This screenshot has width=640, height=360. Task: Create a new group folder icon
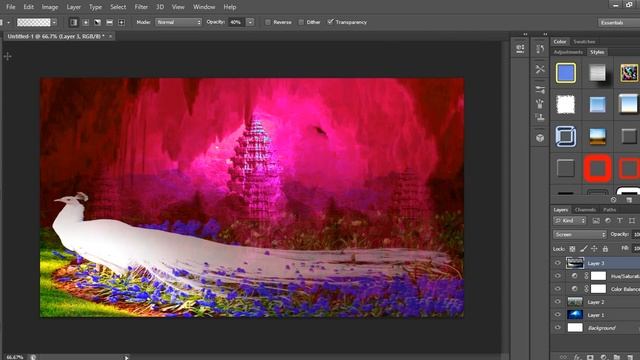point(617,357)
